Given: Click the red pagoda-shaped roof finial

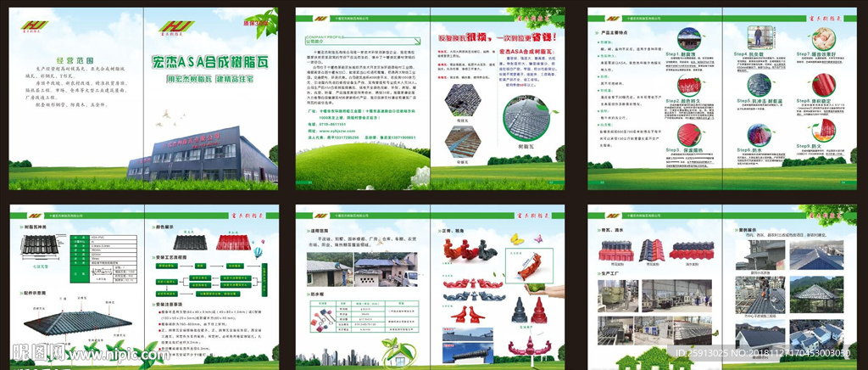Looking at the screenshot, I should pyautogui.click(x=539, y=311).
